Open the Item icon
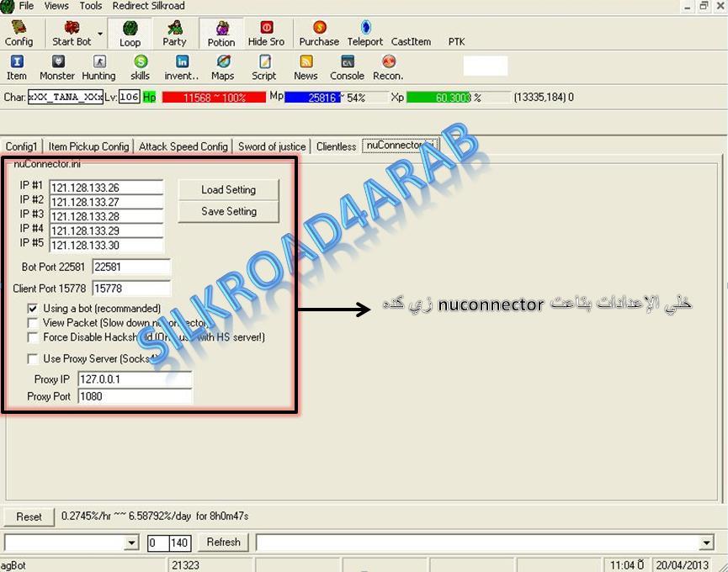This screenshot has width=728, height=572. (17, 67)
